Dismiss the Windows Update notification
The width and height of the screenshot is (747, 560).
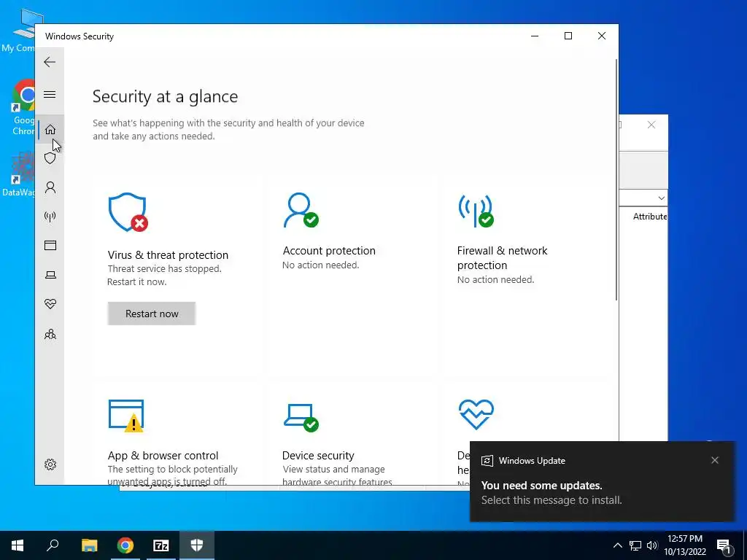click(x=715, y=460)
